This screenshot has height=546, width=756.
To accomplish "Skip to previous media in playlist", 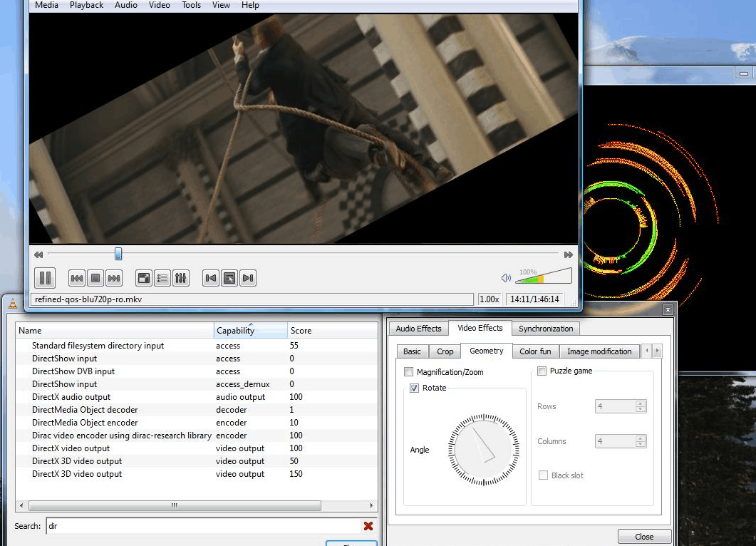I will coord(77,278).
